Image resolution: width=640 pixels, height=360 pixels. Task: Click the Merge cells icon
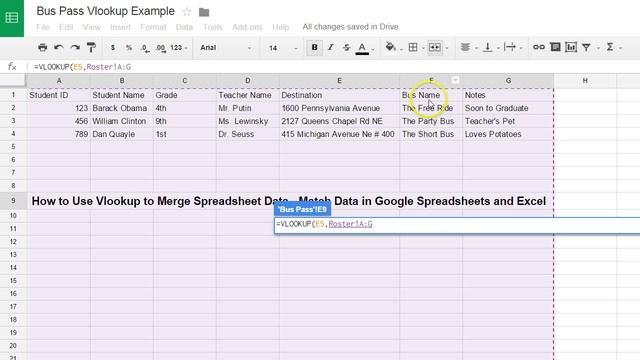pyautogui.click(x=435, y=47)
